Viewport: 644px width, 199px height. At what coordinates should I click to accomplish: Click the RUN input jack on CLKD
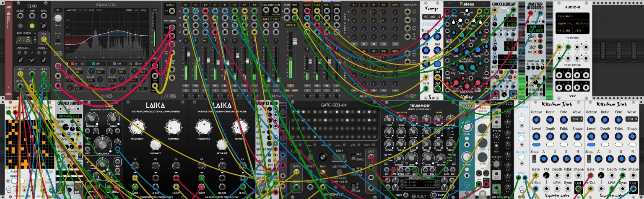click(32, 16)
